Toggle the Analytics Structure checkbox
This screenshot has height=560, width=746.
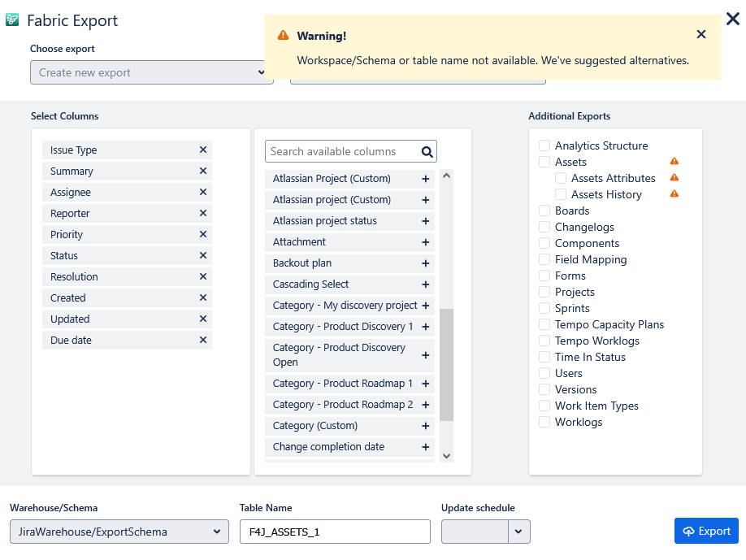544,146
